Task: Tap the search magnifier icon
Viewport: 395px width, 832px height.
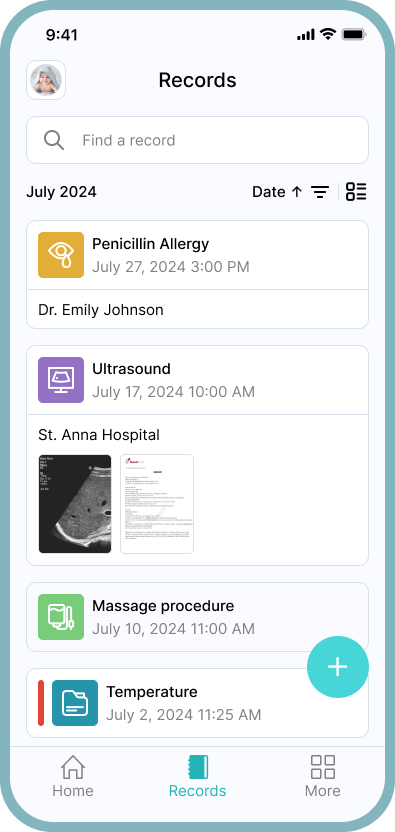Action: 54,141
